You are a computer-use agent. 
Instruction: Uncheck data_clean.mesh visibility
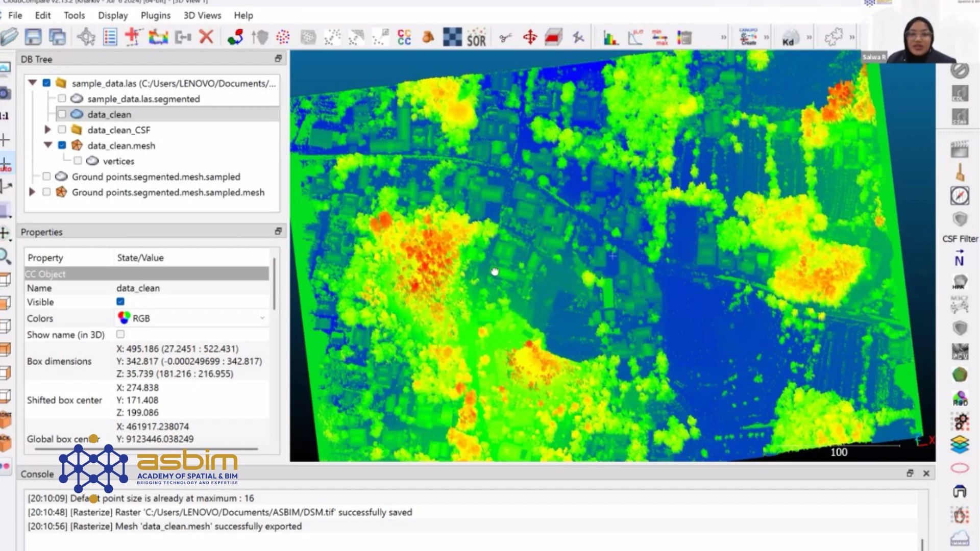pos(62,145)
